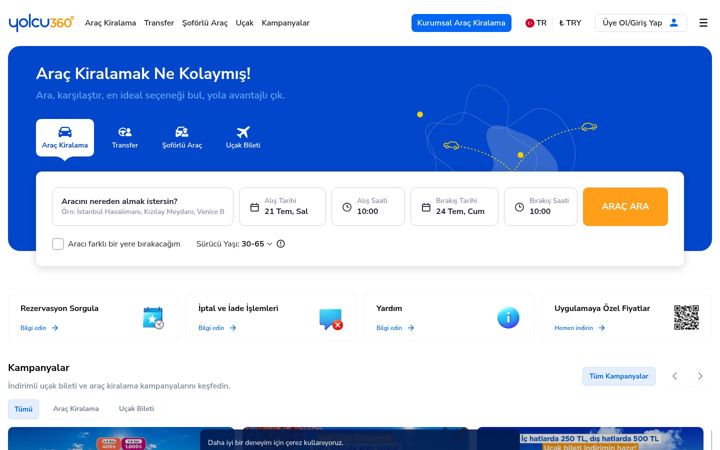Show next campaigns with right arrow
Screen dimensions: 720x450
(x=700, y=376)
